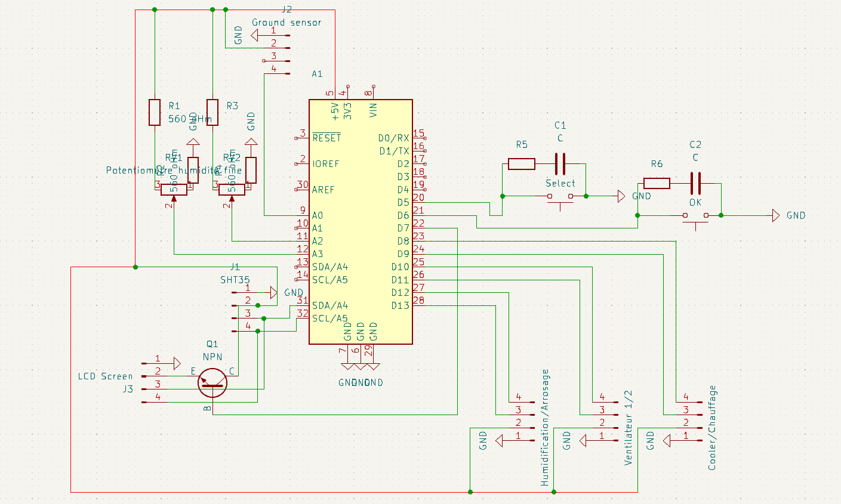Click the 'LCD Screen' label

click(106, 376)
